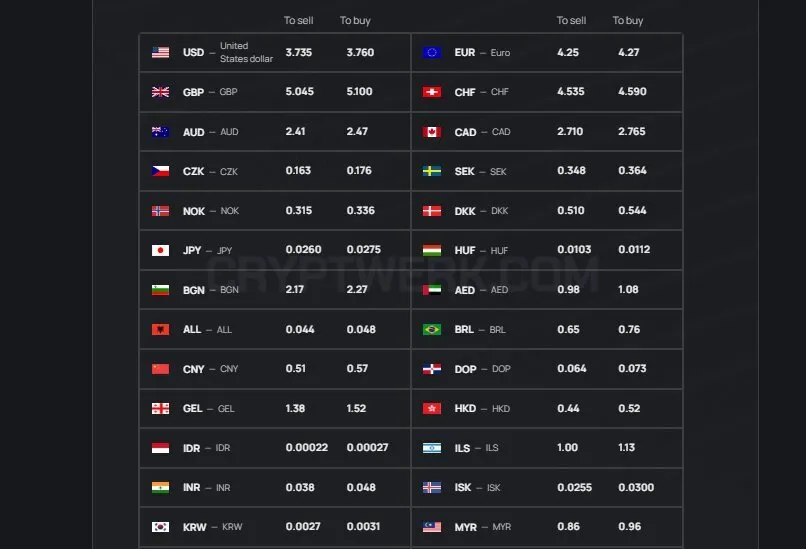Select the Albanian flag beside ALL
The height and width of the screenshot is (549, 806).
pos(160,330)
